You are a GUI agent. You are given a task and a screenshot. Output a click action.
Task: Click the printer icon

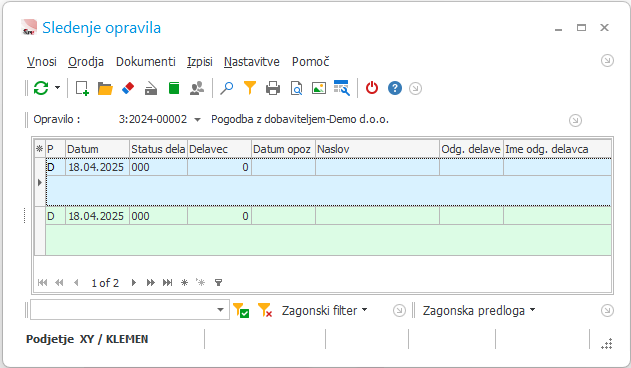[273, 88]
